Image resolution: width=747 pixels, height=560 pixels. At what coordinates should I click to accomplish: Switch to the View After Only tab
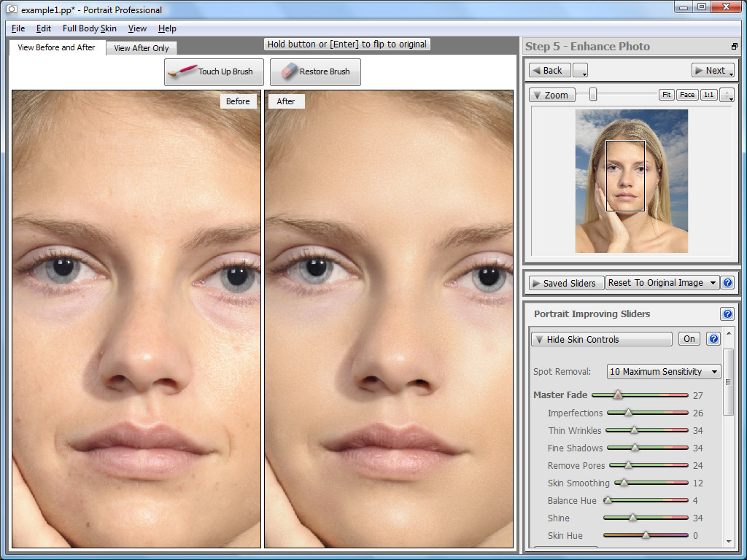click(141, 47)
